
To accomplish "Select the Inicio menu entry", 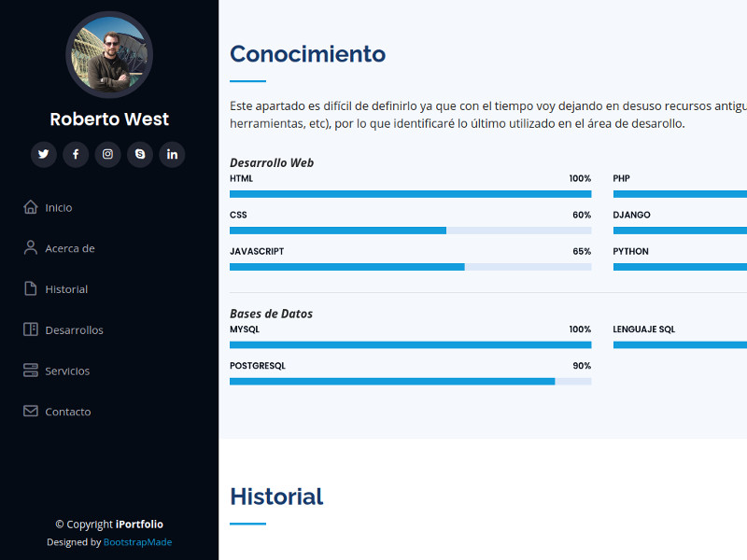I will [60, 207].
